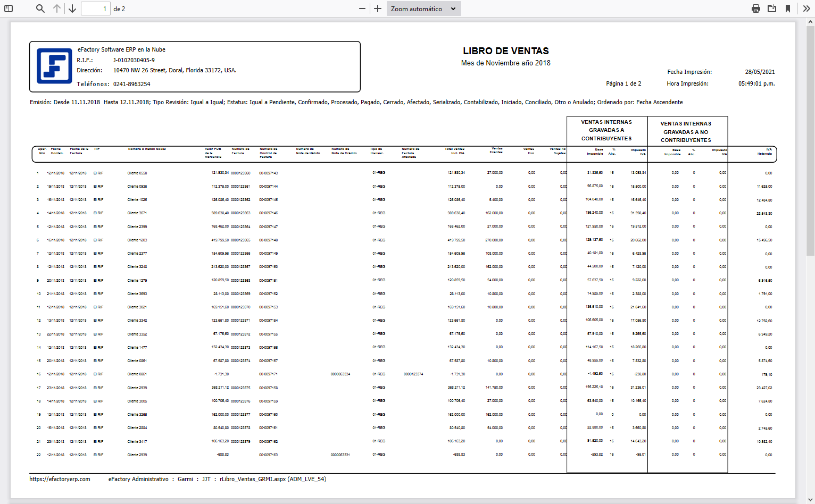The height and width of the screenshot is (504, 815).
Task: Go to the next page using the down arrow
Action: pyautogui.click(x=72, y=8)
